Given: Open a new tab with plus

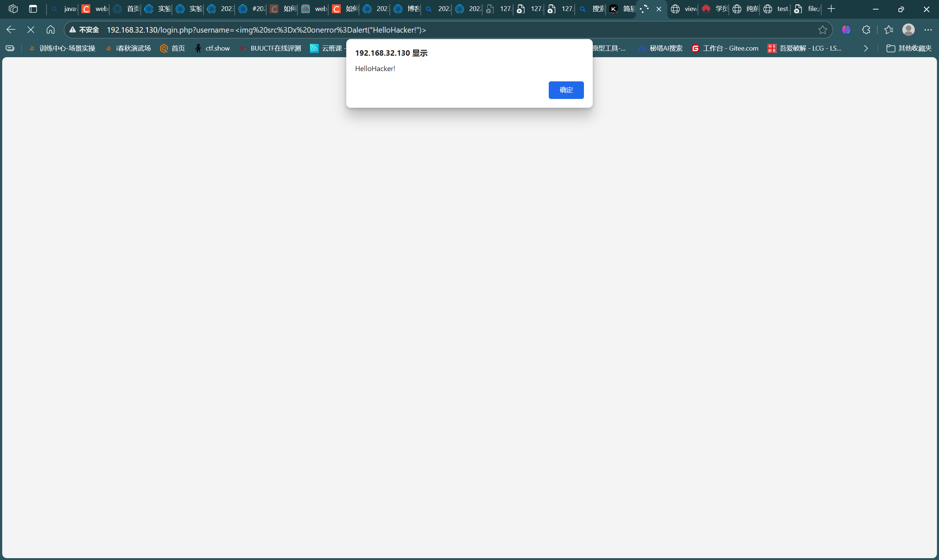Looking at the screenshot, I should tap(831, 9).
